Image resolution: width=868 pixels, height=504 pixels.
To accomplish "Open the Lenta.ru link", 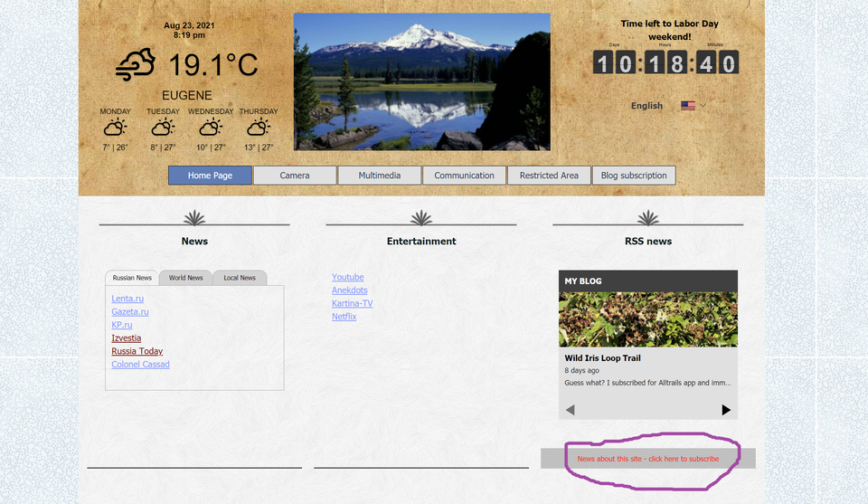I will (x=127, y=299).
